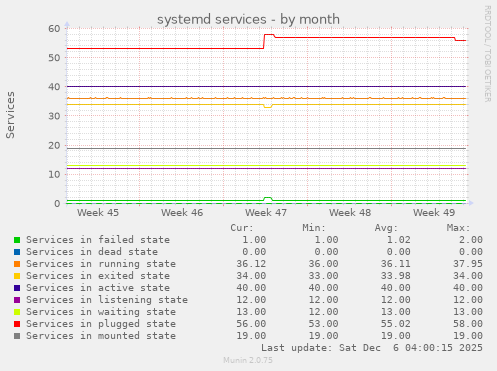Click the 'Week 47' axis label
497x371 pixels.
coord(266,213)
